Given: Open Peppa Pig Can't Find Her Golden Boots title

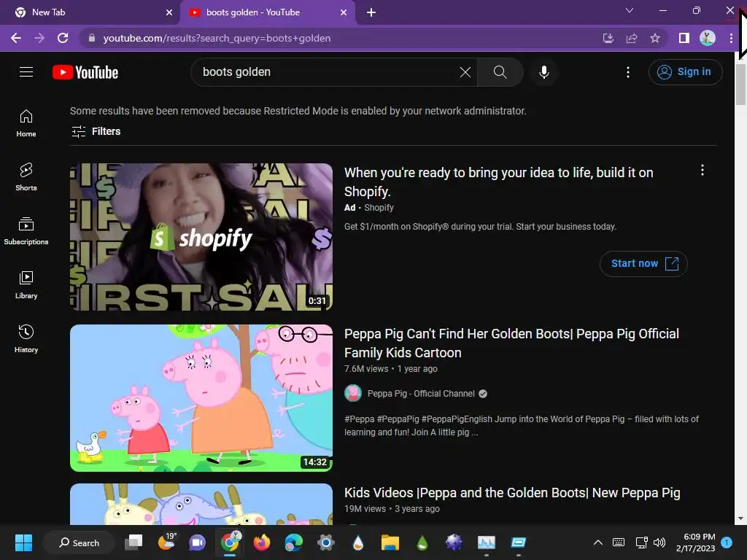Looking at the screenshot, I should coord(511,343).
